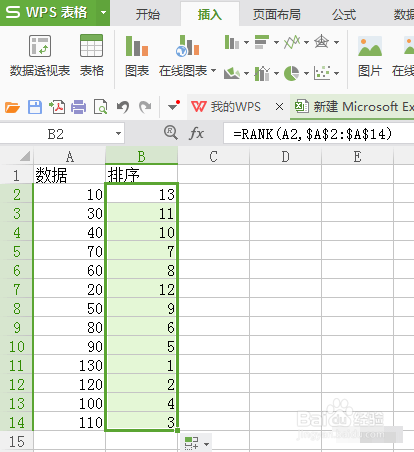
Task: Expand the quick access toolbar customize arrow
Action: (174, 106)
